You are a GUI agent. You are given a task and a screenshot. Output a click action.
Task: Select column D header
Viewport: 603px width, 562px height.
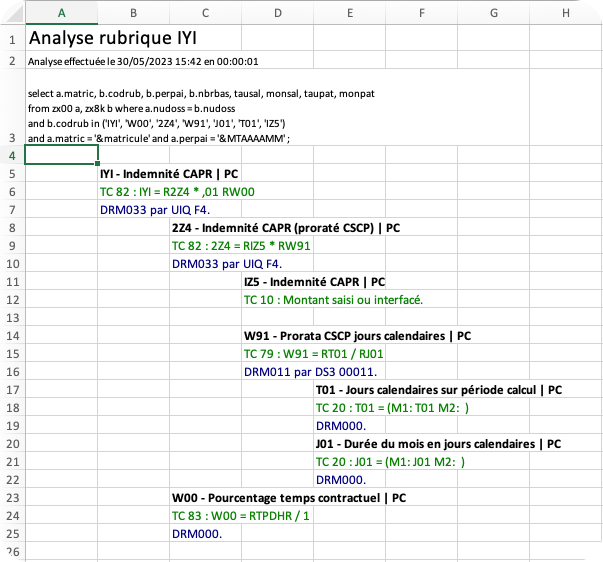[277, 12]
